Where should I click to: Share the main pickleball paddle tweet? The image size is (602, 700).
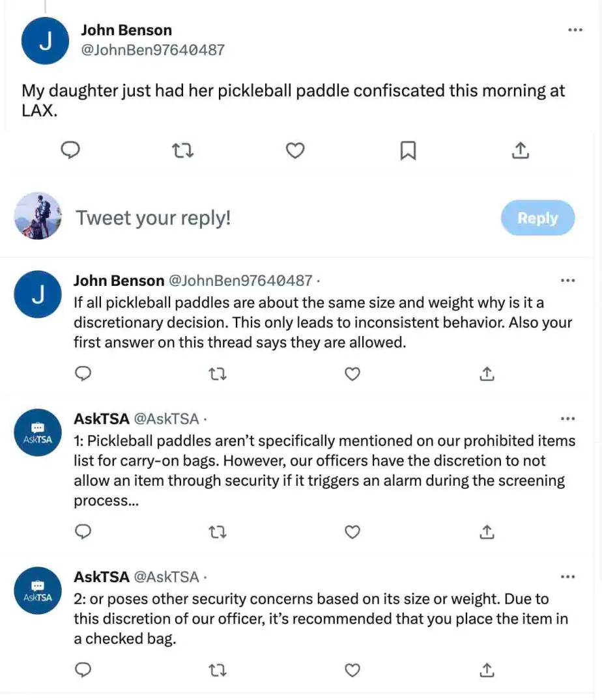pyautogui.click(x=521, y=150)
